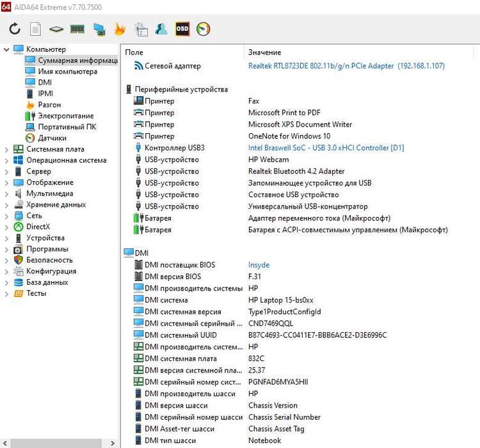Open the Электропитание tree item
The width and height of the screenshot is (480, 448).
[66, 116]
